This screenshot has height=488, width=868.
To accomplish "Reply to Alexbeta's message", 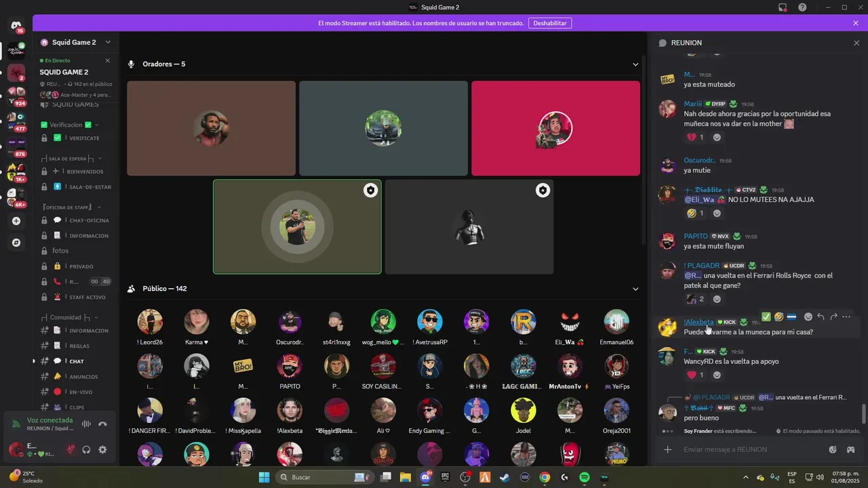I will tap(821, 317).
